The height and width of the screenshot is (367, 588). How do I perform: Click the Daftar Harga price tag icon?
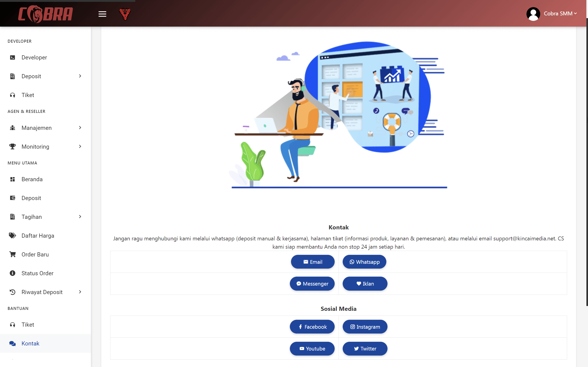click(12, 235)
